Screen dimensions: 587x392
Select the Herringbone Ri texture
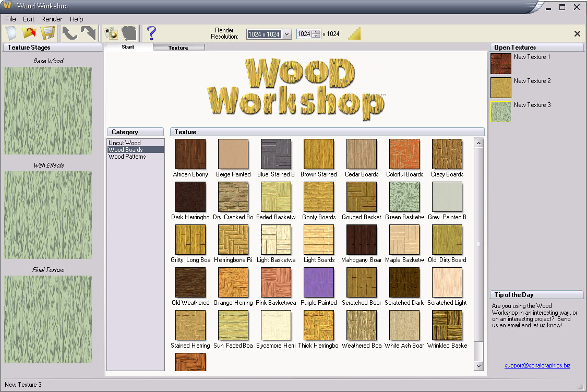tap(233, 240)
